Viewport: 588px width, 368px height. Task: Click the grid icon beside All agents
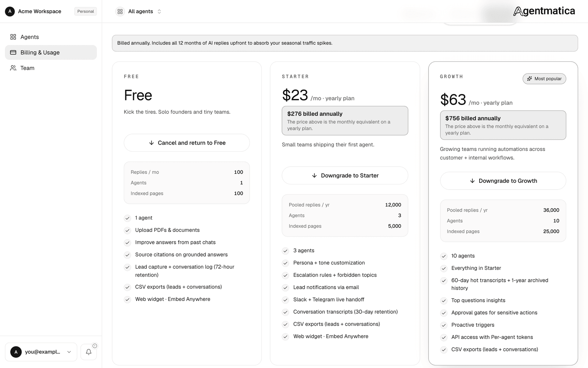pyautogui.click(x=120, y=11)
